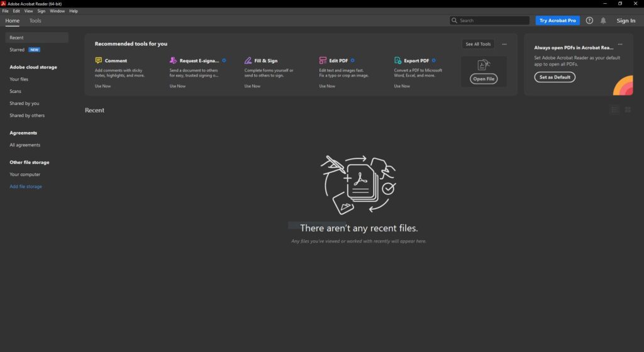The height and width of the screenshot is (352, 644).
Task: Click the PDF file icon above Open File
Action: (x=484, y=65)
